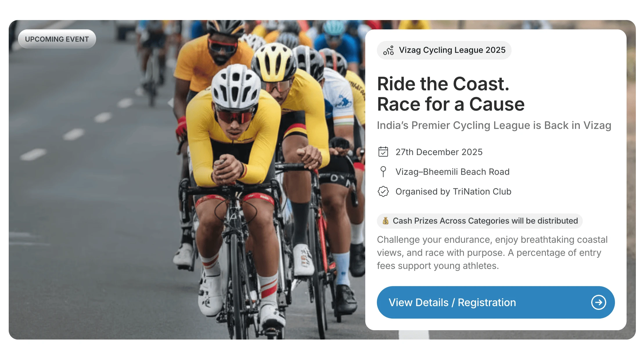
Task: Open the UPCOMING EVENT badge
Action: click(x=57, y=39)
